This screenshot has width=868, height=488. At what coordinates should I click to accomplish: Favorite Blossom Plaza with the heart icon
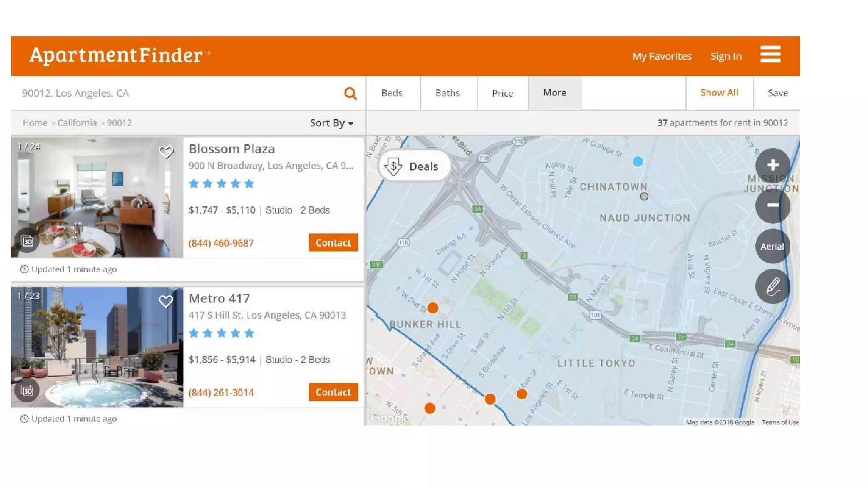166,152
